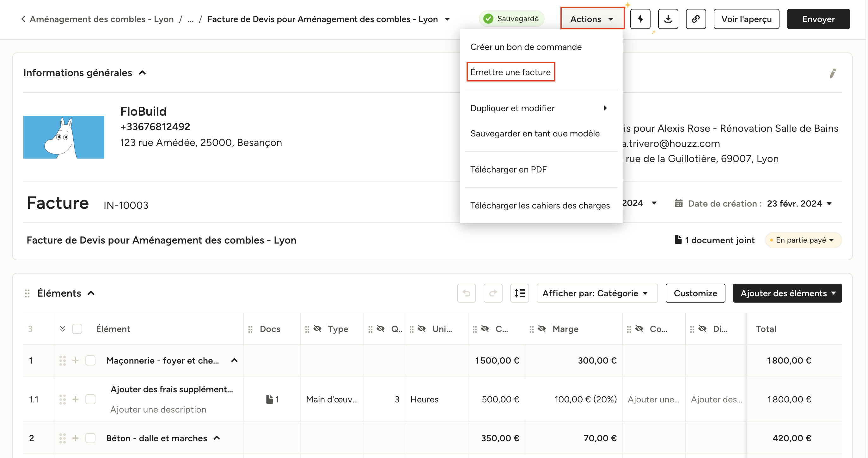Collapse the Maçonnerie - foyer category row

[x=235, y=360]
